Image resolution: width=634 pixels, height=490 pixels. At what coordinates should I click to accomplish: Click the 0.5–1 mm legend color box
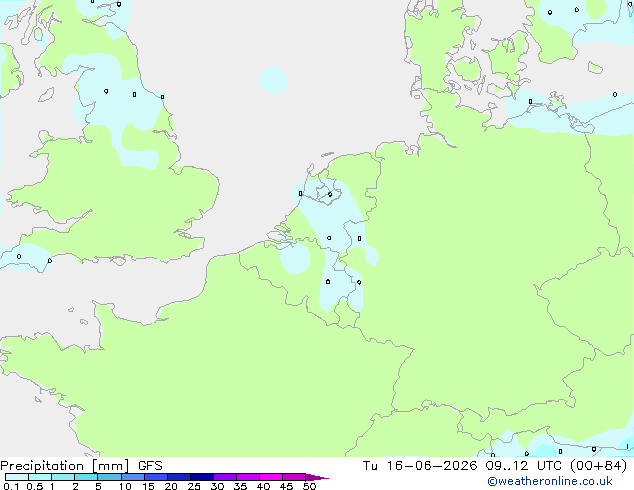[40, 477]
